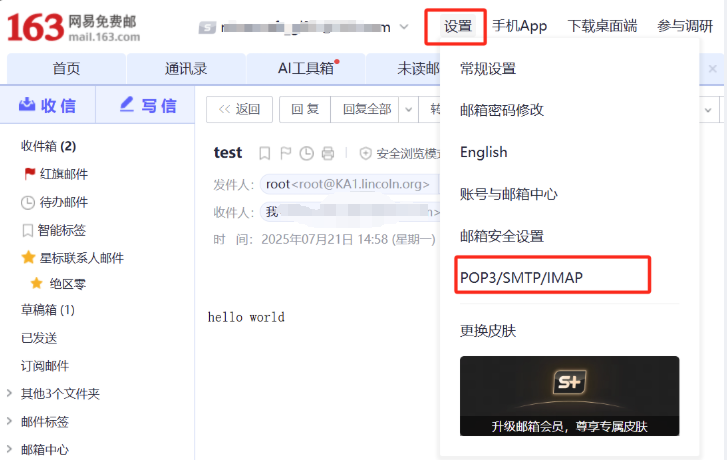The image size is (727, 460).
Task: Open the dropdown arrow next to 回复全部
Action: coord(408,110)
